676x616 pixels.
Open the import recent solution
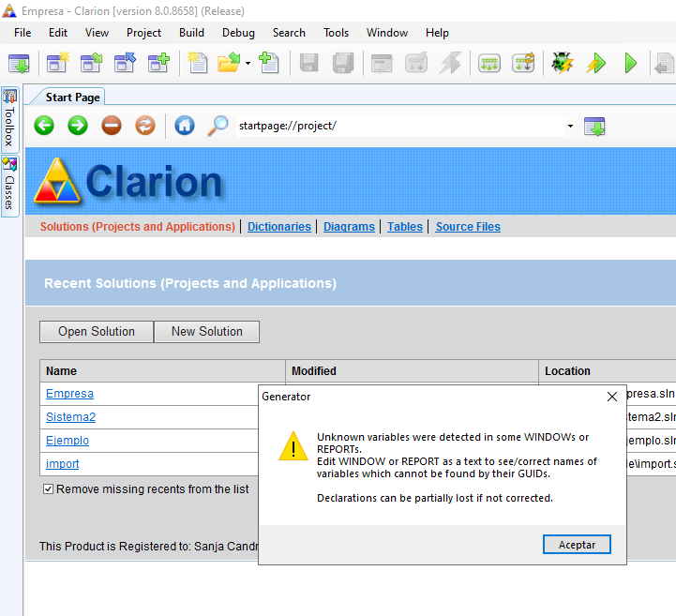[x=63, y=464]
